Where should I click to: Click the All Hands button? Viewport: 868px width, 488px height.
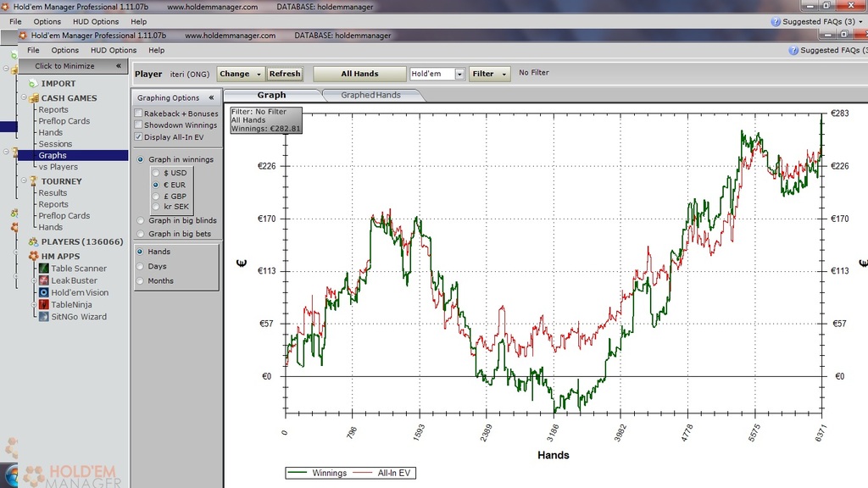point(359,74)
